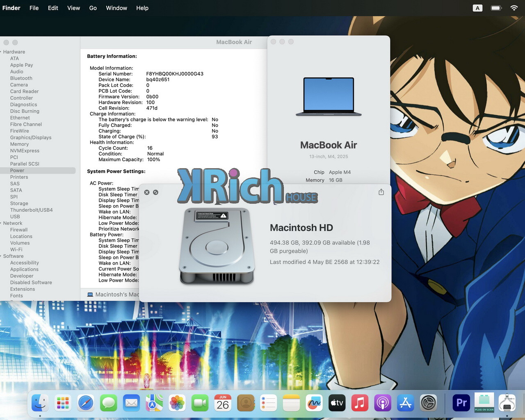The width and height of the screenshot is (525, 420).
Task: Collapse the Hardware section in sidebar
Action: coord(1,52)
